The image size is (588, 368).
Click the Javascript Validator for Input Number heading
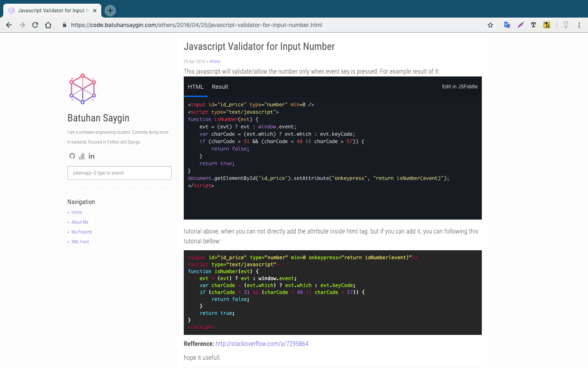click(259, 47)
